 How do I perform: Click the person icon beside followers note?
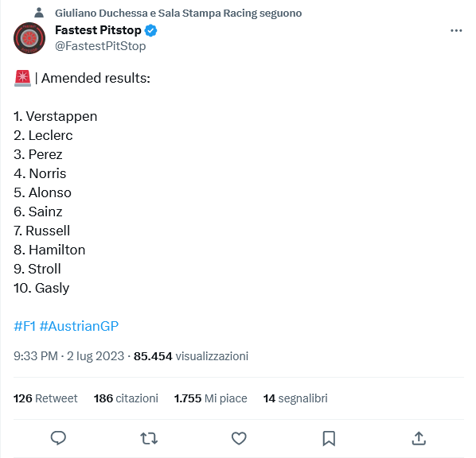coord(39,13)
